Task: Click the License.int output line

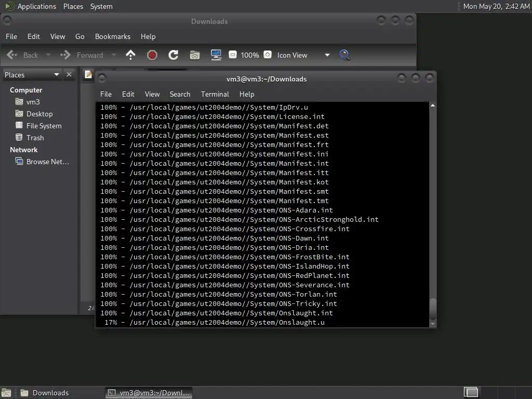Action: pos(212,116)
